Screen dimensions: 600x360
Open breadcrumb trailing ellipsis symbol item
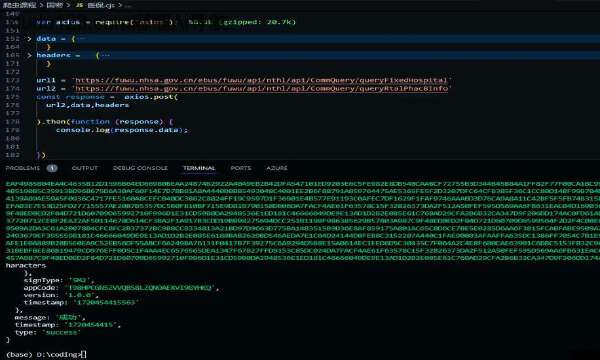pyautogui.click(x=128, y=5)
